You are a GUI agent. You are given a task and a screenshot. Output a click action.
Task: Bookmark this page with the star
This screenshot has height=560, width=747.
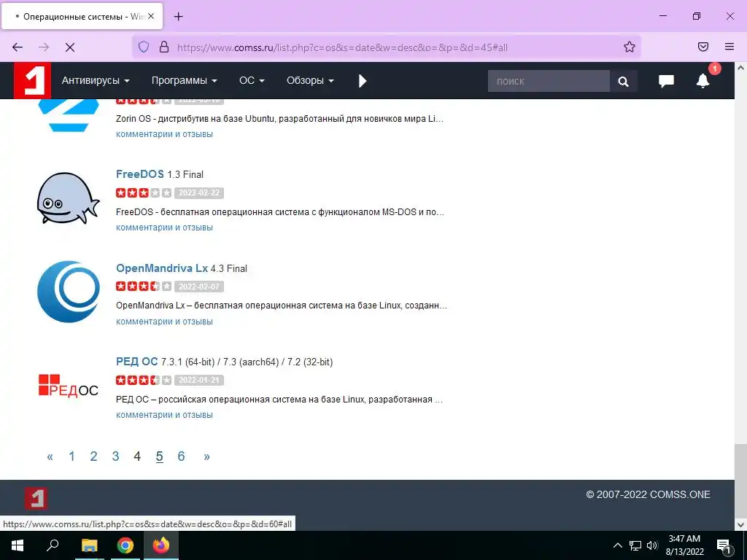pos(630,47)
